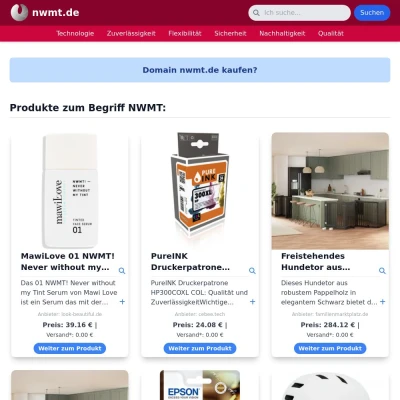Click 'Weiter zum Produkt' under Freistehendes Hundetor

[x=330, y=348]
